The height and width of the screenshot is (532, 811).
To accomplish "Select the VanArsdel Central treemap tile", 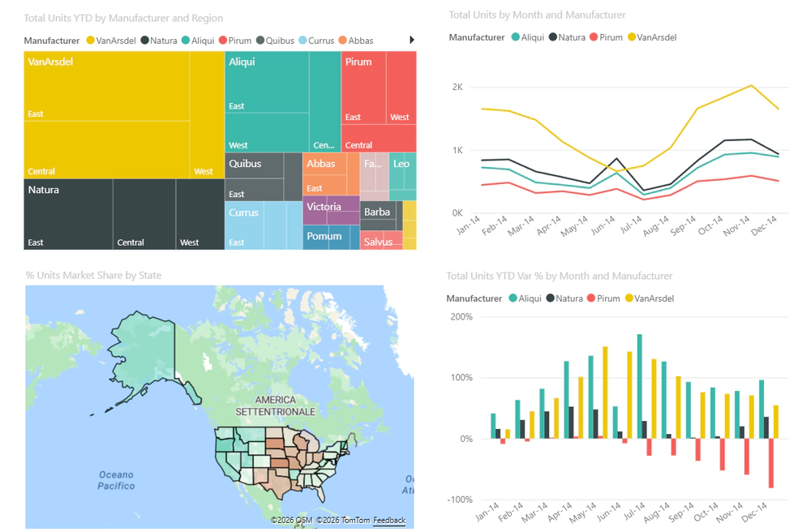I will pos(106,150).
